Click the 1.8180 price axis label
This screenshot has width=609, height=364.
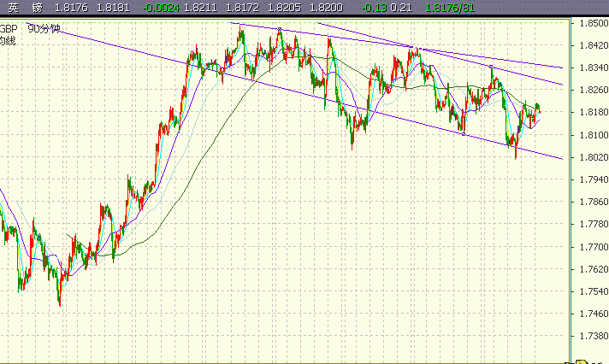tap(594, 112)
